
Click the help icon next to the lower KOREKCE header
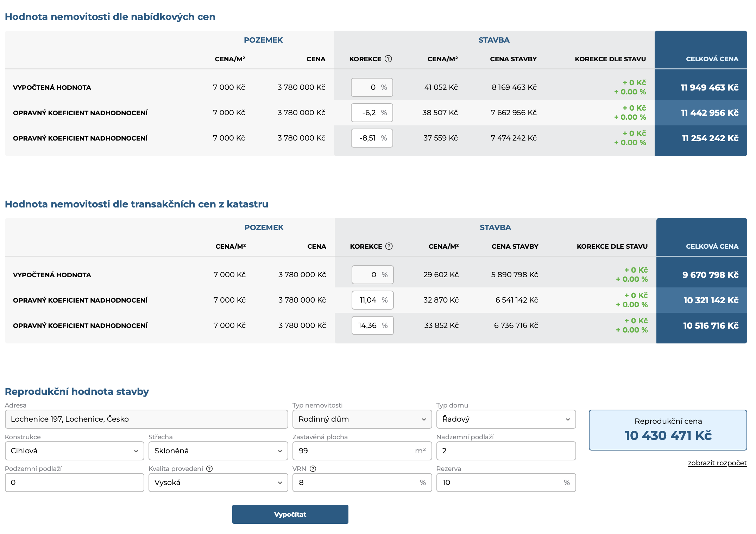point(389,246)
